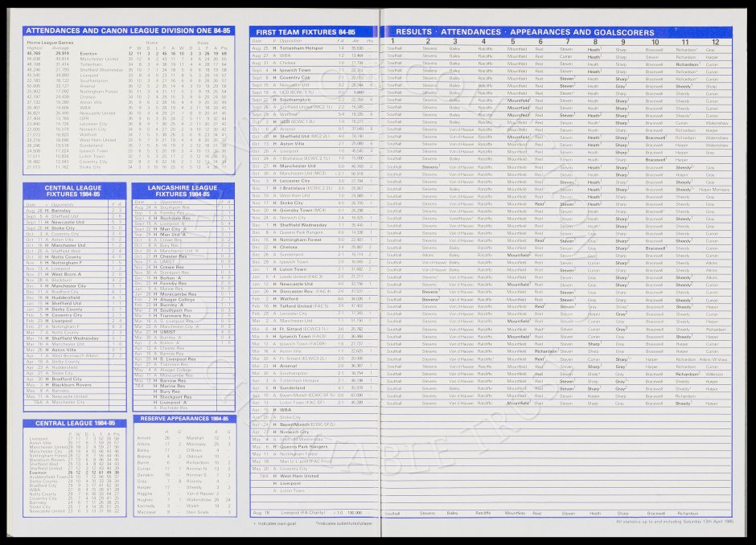Image resolution: width=756 pixels, height=545 pixels.
Task: Click 'Luton Town' Jan 1 first team fixture
Action: (x=293, y=269)
